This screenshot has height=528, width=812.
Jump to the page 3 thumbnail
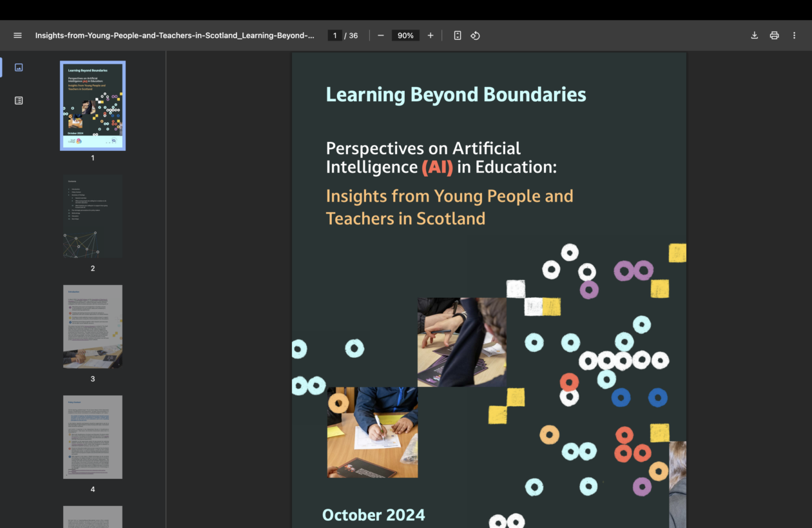[x=93, y=326]
